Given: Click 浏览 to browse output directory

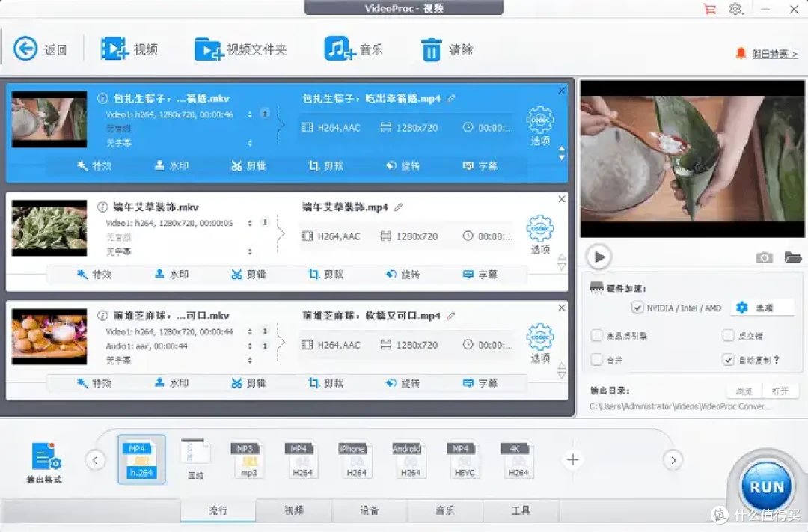Looking at the screenshot, I should 744,391.
